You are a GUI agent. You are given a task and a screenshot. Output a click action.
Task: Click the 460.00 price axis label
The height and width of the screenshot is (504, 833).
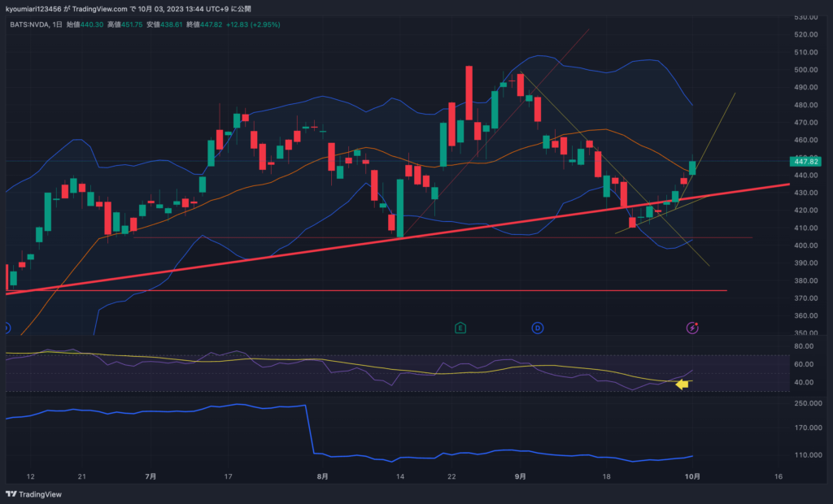[806, 140]
